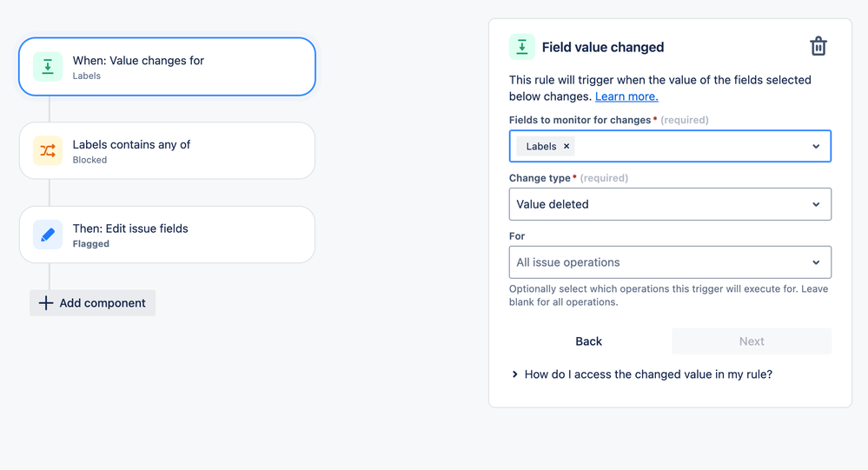This screenshot has width=868, height=470.
Task: Open the Fields to monitor dropdown arrow
Action: coord(816,146)
